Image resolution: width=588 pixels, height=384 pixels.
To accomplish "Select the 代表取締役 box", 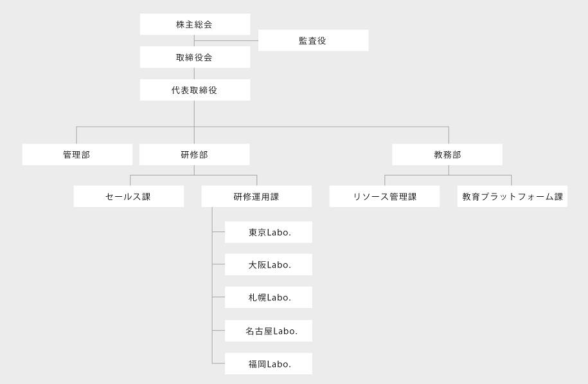I will point(195,90).
